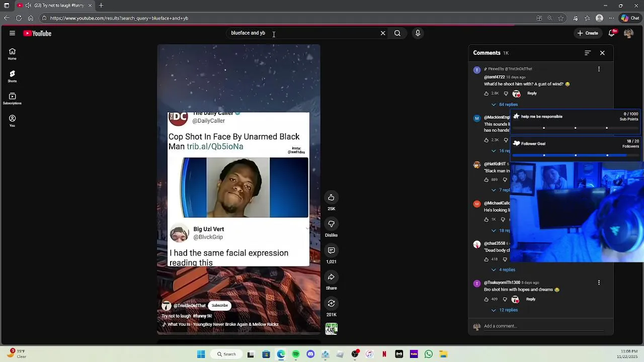Dislike the @TsukuyomiTh1300 comment
644x362 pixels.
505,299
